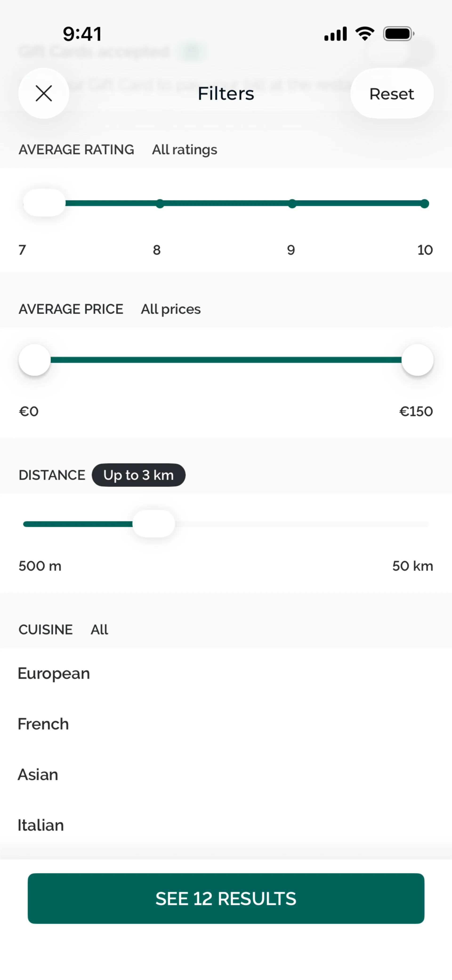452x980 pixels.
Task: Choose the French cuisine option
Action: [43, 724]
